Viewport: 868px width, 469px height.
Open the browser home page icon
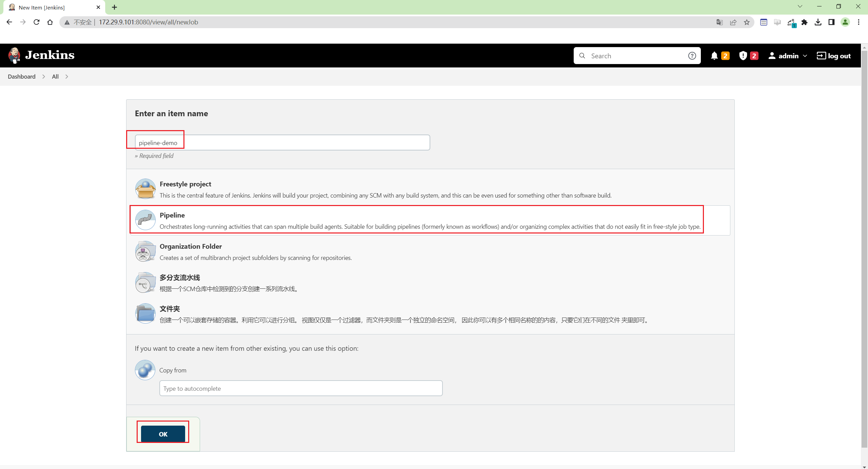tap(50, 22)
